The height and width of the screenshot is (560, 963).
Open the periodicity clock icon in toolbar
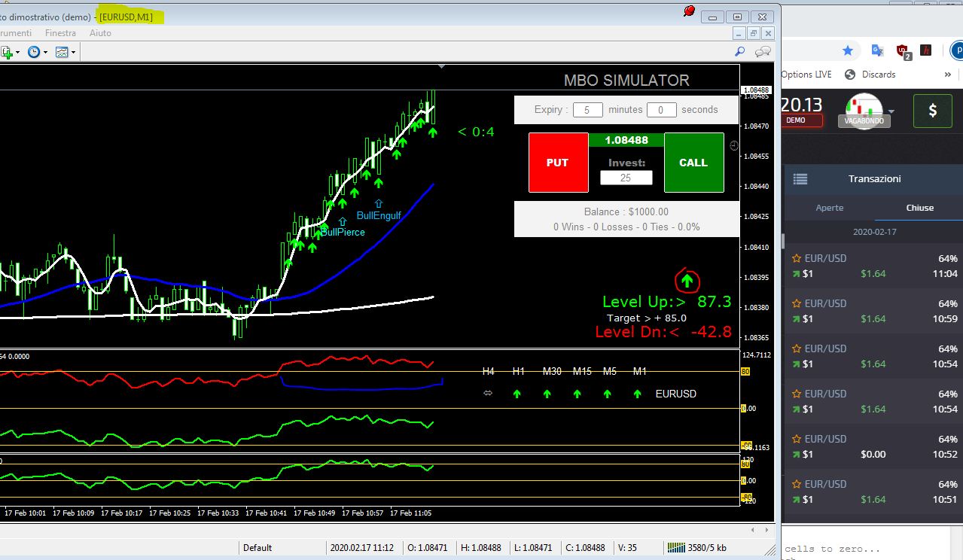click(34, 52)
